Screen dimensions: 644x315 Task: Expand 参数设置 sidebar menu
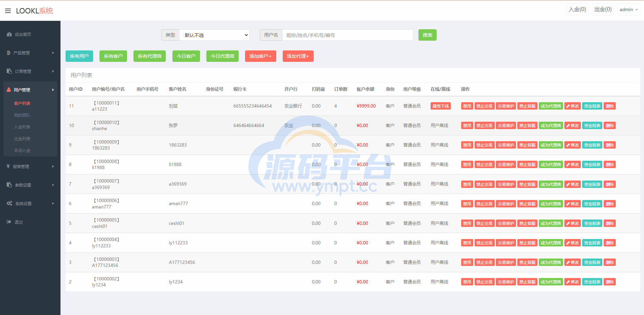[x=30, y=185]
